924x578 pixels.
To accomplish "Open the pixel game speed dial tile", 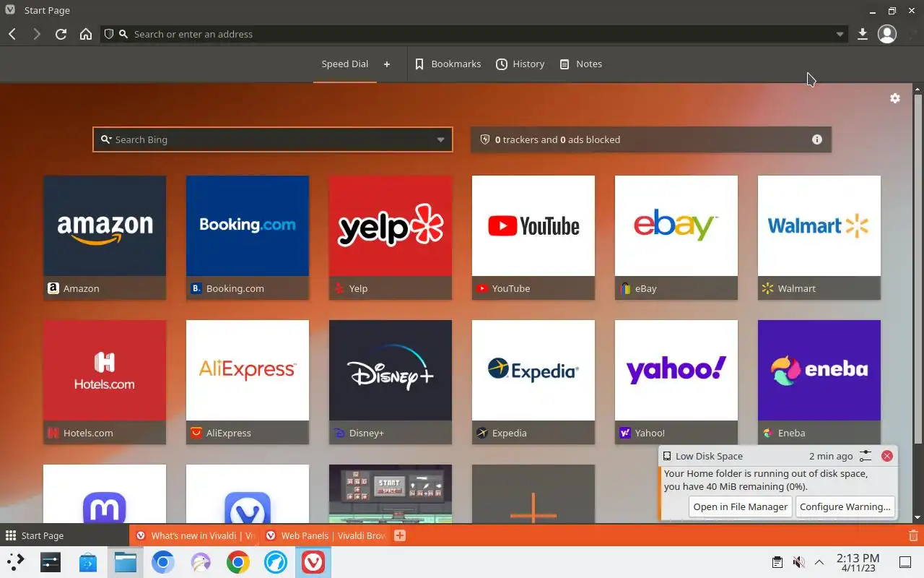I will coord(391,494).
